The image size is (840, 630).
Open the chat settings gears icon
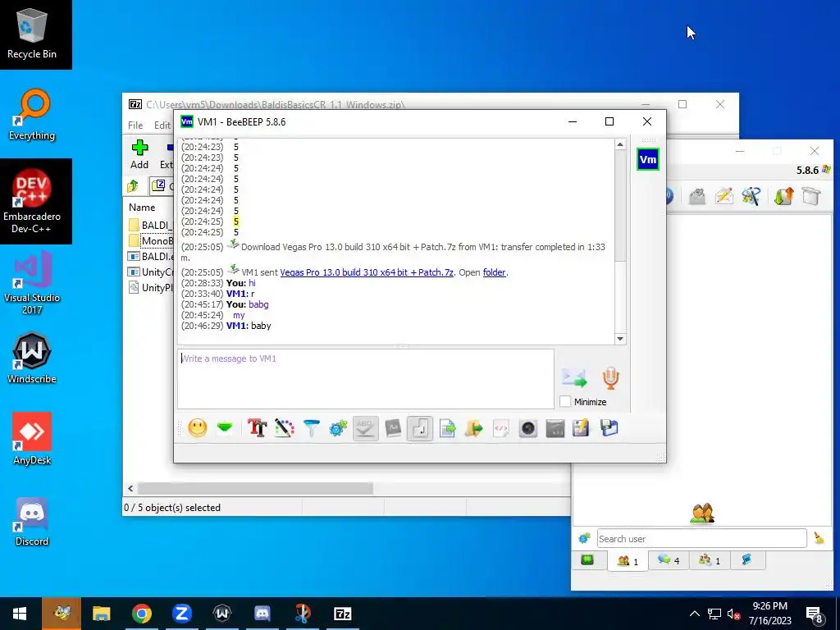click(x=338, y=428)
